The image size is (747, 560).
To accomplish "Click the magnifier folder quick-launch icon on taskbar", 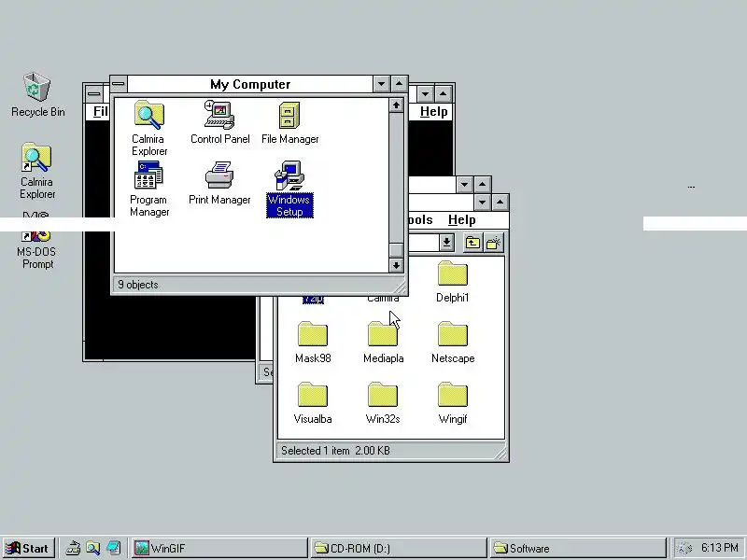I will click(x=92, y=548).
